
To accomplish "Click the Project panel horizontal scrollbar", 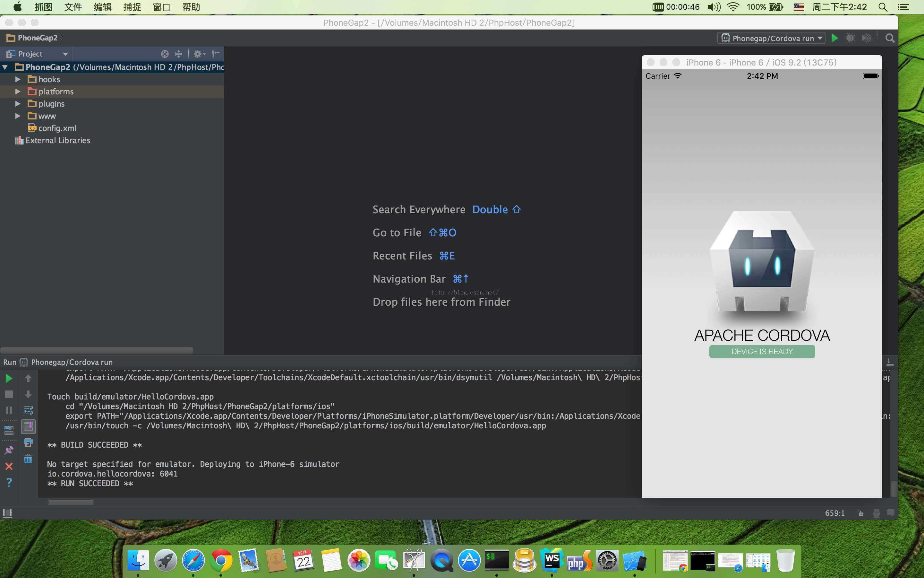I will click(x=97, y=350).
